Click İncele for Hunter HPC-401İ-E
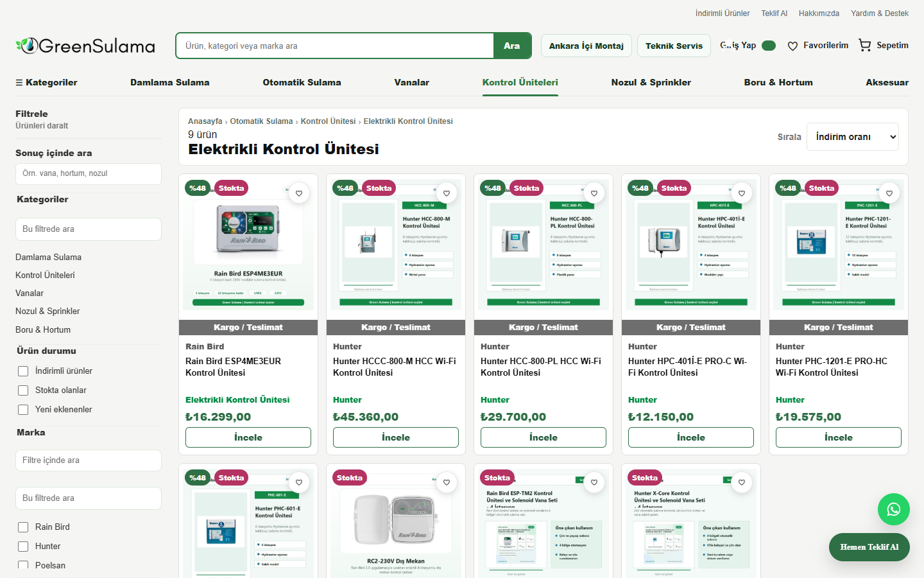The image size is (924, 578). click(x=691, y=437)
